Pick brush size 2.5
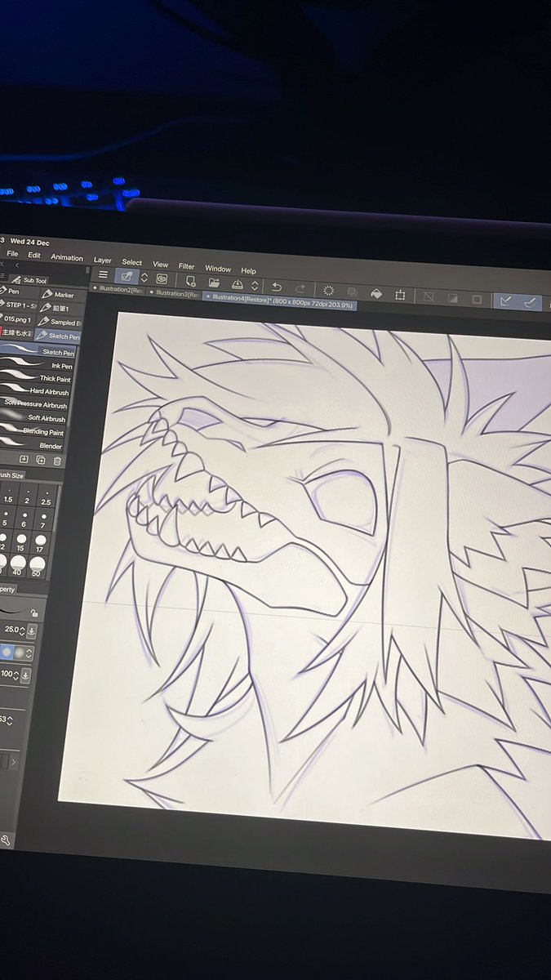The width and height of the screenshot is (551, 980). pos(46,497)
